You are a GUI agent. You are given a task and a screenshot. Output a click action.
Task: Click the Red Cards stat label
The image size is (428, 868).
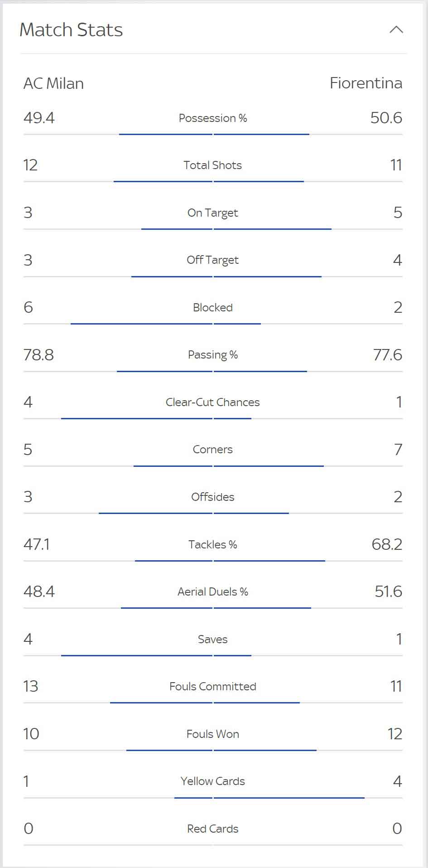pyautogui.click(x=213, y=829)
